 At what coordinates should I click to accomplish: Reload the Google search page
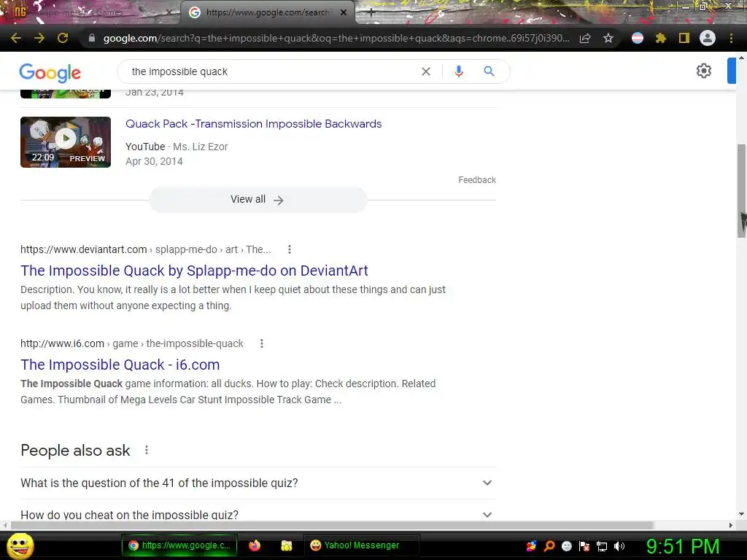[x=63, y=38]
